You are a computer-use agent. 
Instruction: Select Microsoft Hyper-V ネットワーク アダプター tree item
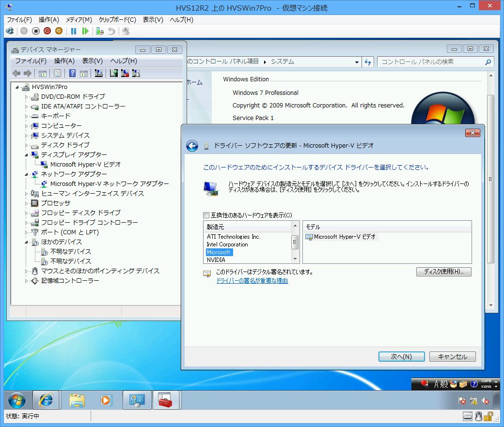coord(110,184)
